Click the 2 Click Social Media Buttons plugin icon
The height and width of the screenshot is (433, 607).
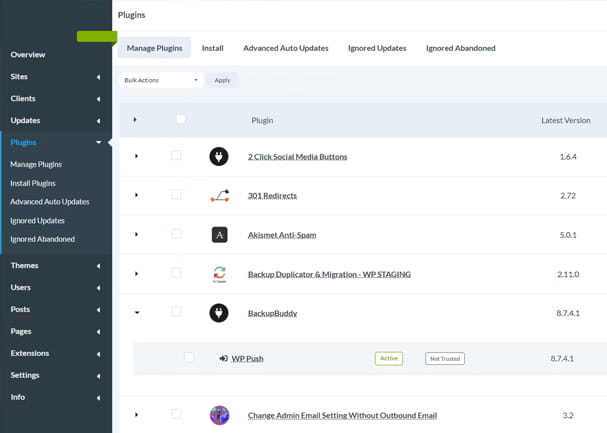[219, 156]
